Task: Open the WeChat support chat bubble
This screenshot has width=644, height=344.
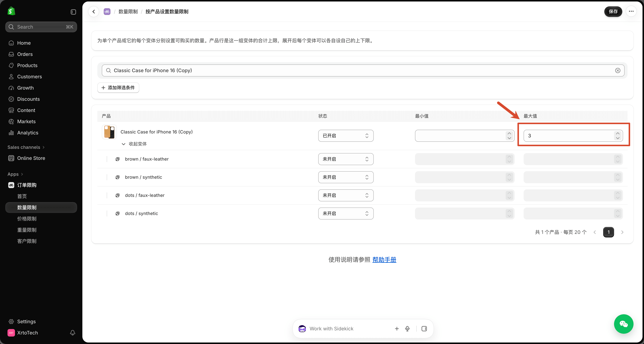Action: (x=623, y=324)
